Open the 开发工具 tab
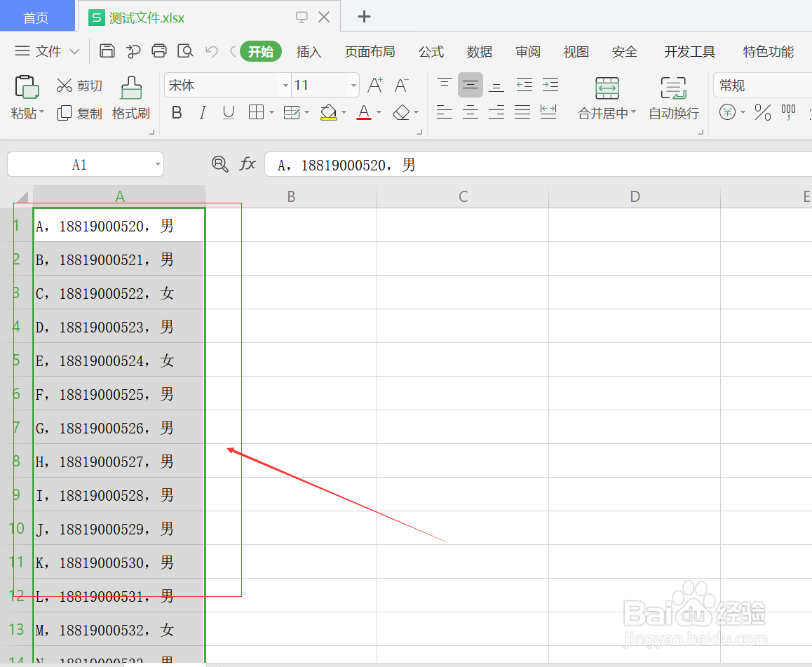The height and width of the screenshot is (667, 812). [690, 52]
